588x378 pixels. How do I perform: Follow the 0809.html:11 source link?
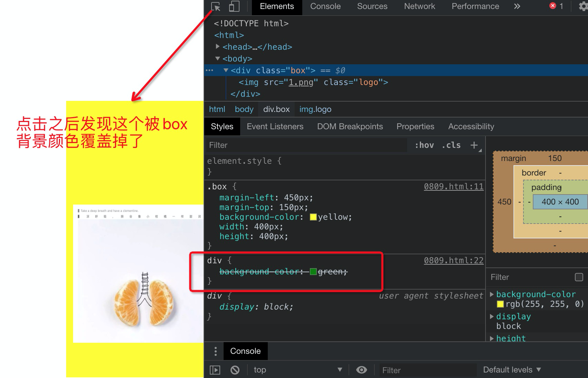click(453, 187)
